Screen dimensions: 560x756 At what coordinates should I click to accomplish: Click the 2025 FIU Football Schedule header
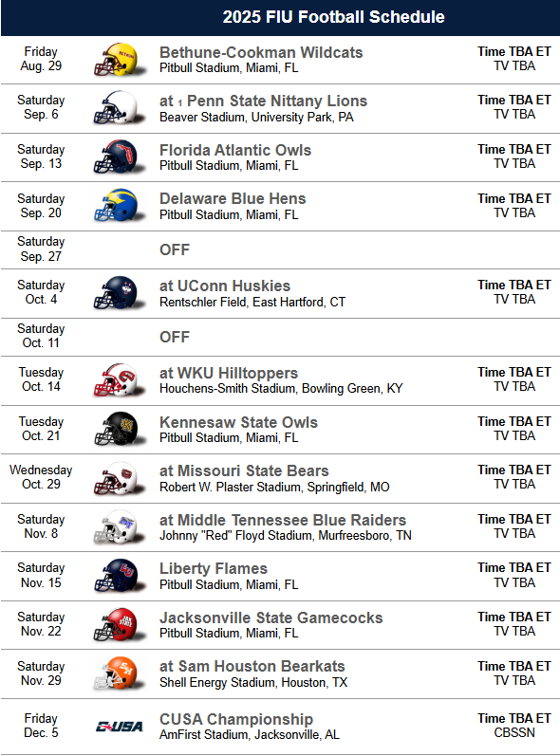(x=333, y=17)
